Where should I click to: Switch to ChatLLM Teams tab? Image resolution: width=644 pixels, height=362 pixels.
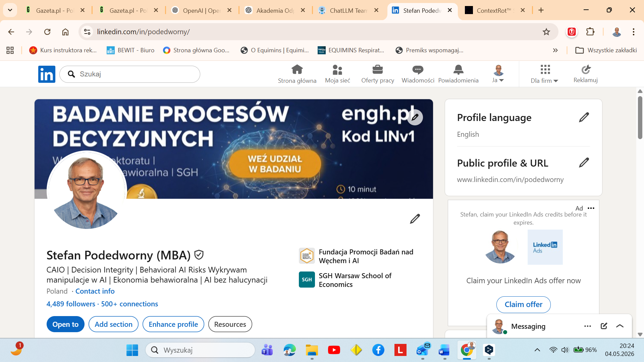[348, 10]
